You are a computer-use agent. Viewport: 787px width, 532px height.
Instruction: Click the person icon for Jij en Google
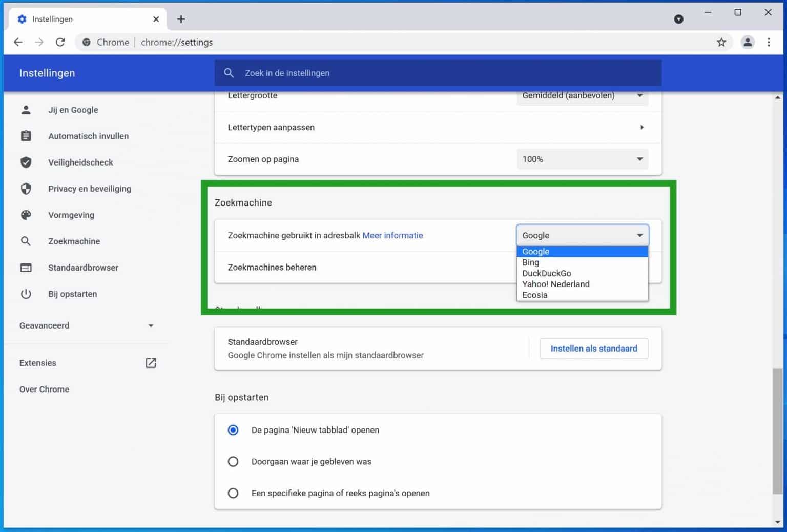[x=26, y=110]
